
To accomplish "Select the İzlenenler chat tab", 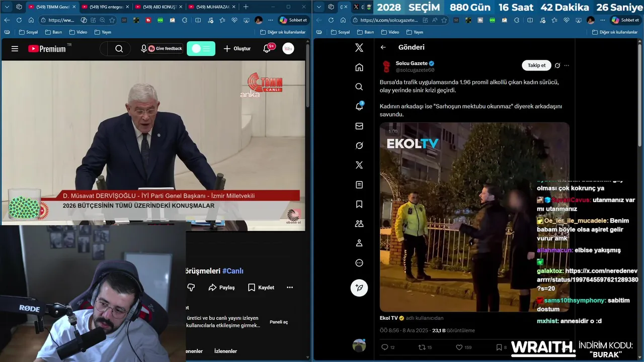I will click(x=225, y=351).
